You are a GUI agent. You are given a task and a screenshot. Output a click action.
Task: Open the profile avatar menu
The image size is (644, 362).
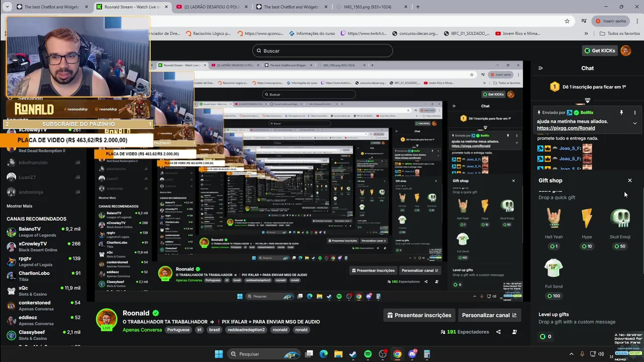pyautogui.click(x=626, y=51)
